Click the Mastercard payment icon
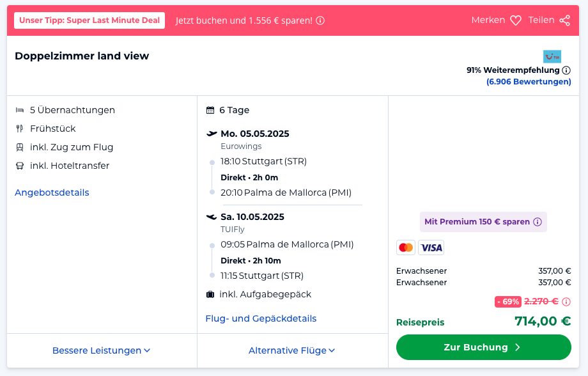 pos(405,247)
